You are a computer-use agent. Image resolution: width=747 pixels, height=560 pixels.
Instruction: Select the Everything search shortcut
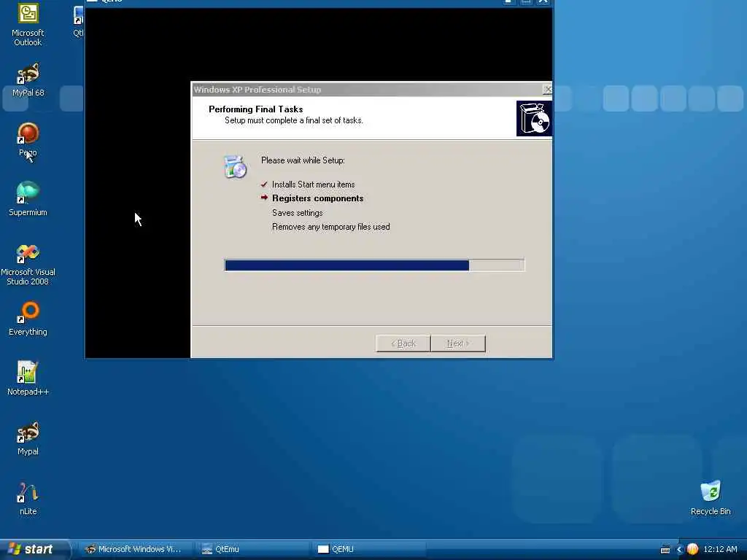tap(28, 318)
